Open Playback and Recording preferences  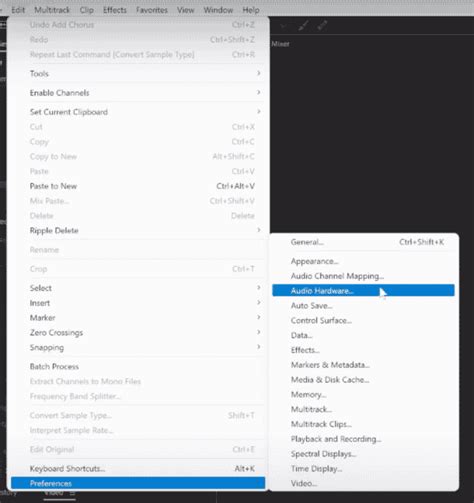pyautogui.click(x=363, y=439)
